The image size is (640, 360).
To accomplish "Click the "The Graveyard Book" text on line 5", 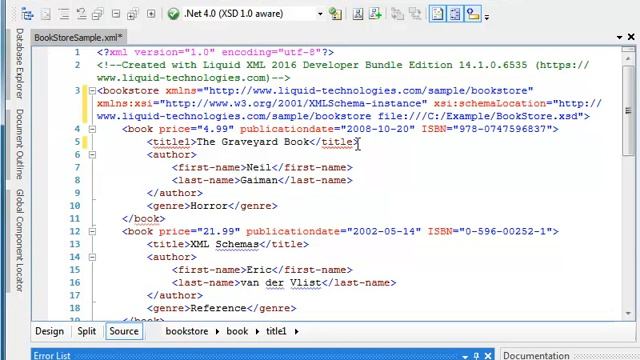I will point(253,142).
